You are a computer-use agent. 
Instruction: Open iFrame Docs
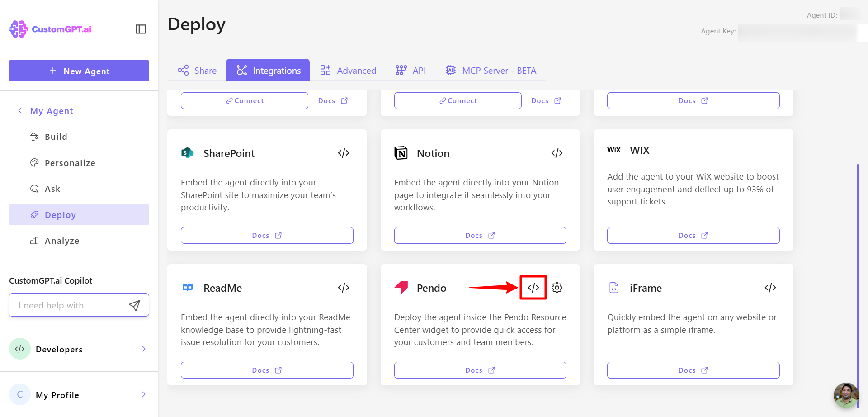(x=693, y=370)
